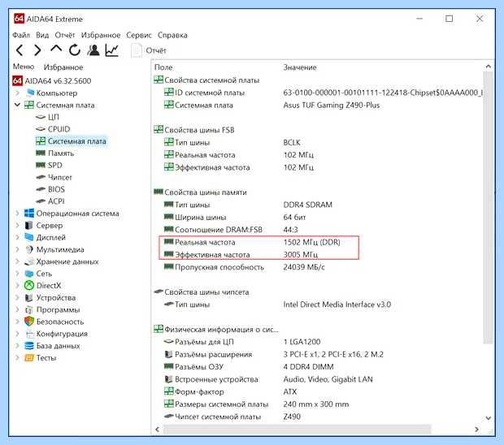Select the SPD item in the tree

pos(55,165)
